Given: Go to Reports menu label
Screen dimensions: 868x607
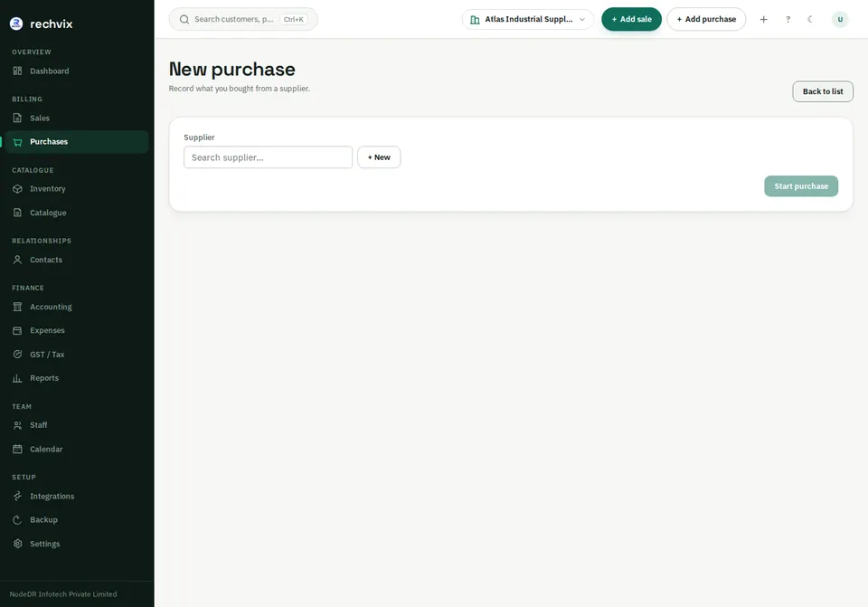Looking at the screenshot, I should (44, 378).
